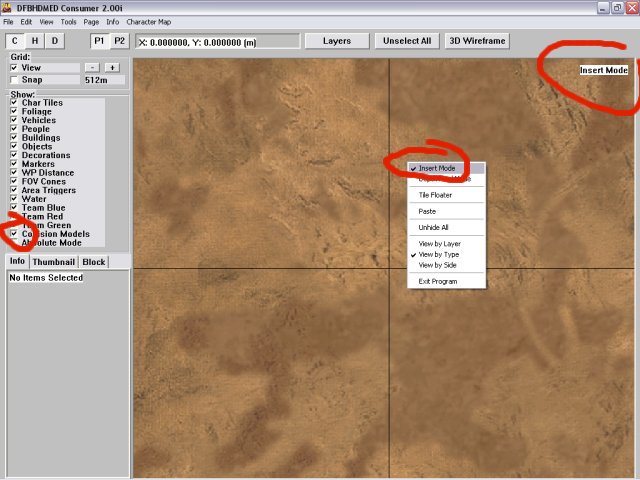Click the C toggle button in the toolbar
This screenshot has width=640, height=480.
click(15, 41)
